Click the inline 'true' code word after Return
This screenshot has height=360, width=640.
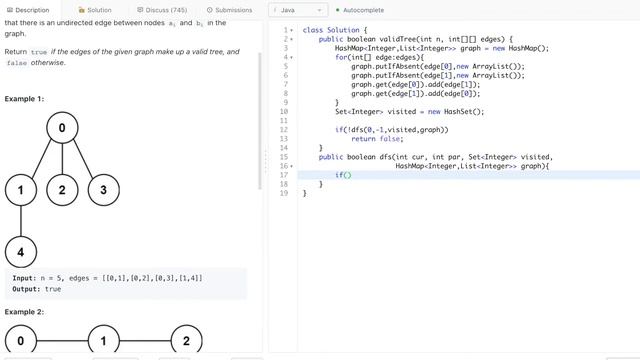coord(39,52)
